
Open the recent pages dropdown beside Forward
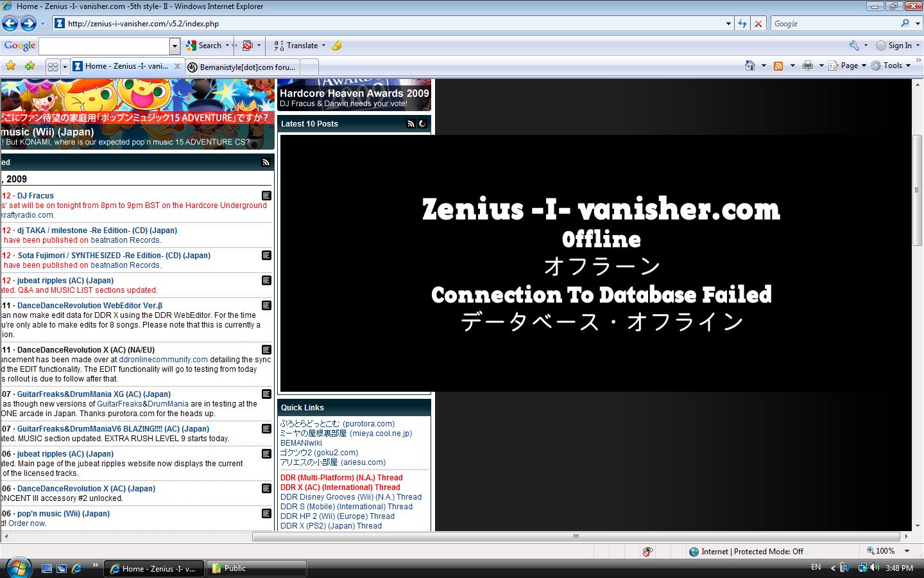(42, 24)
